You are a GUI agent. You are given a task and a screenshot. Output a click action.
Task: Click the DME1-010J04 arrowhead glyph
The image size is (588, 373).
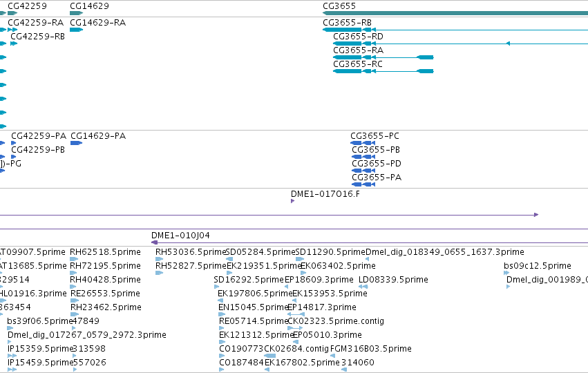tap(154, 242)
